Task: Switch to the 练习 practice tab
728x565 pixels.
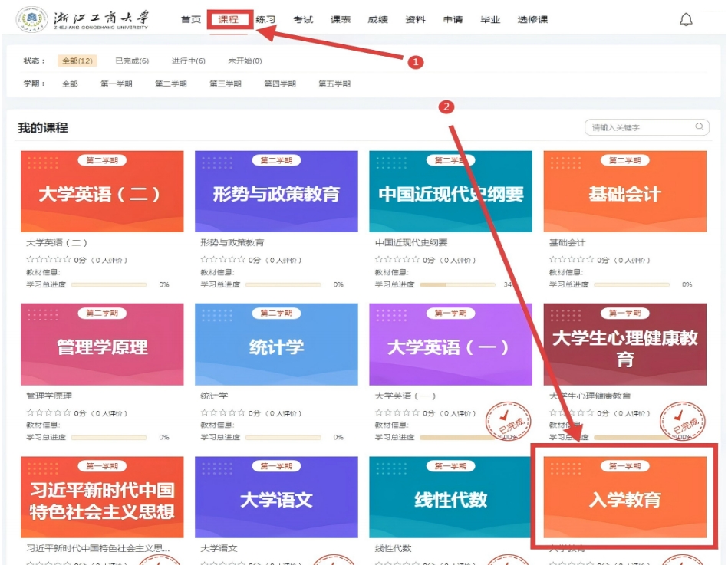Action: tap(265, 19)
